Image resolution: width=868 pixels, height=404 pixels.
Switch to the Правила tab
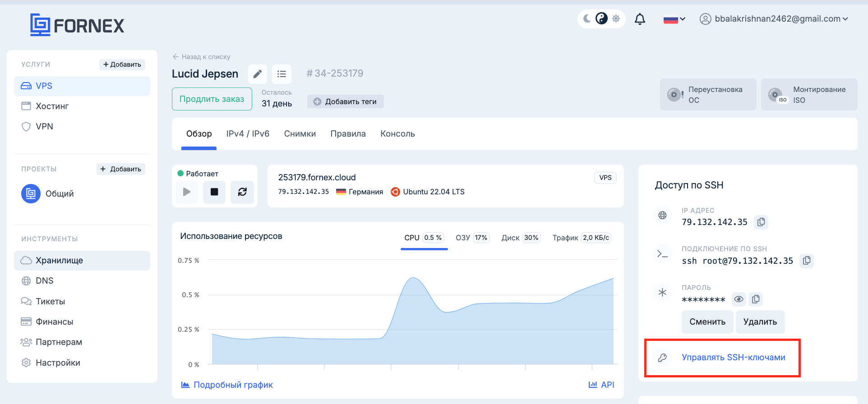tap(348, 134)
